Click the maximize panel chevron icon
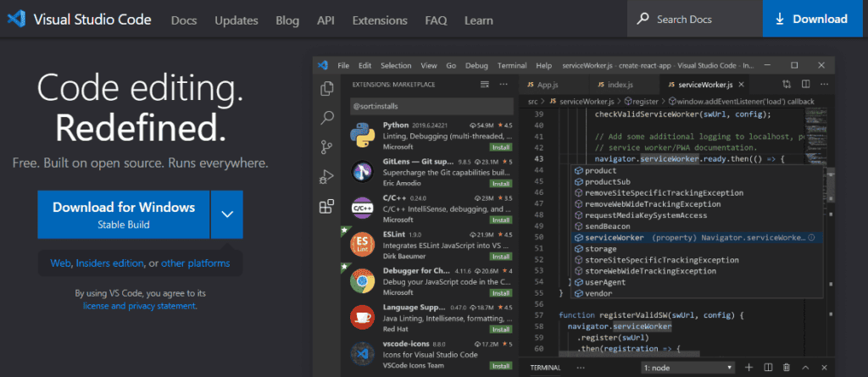 805,368
